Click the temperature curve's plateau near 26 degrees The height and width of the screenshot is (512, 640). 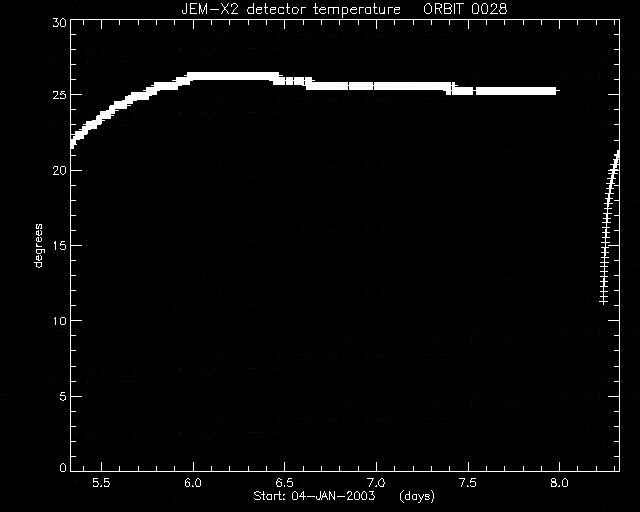point(233,76)
